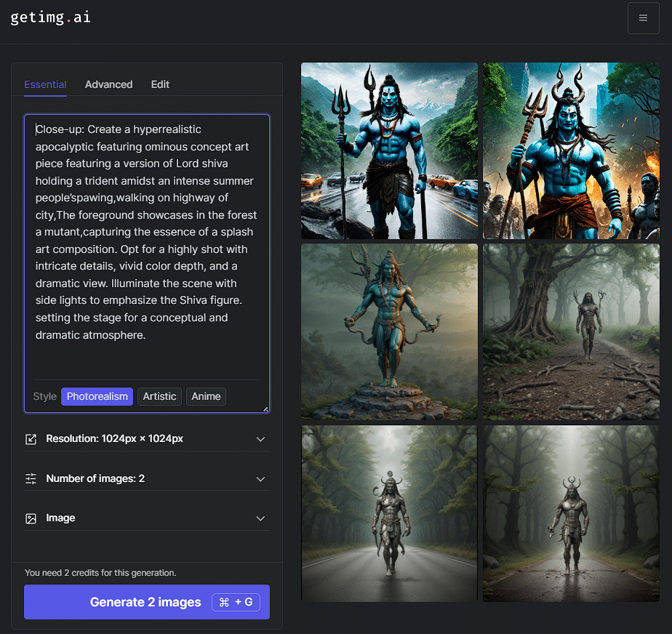Expand the Number of images chevron
The height and width of the screenshot is (634, 672).
tap(260, 479)
